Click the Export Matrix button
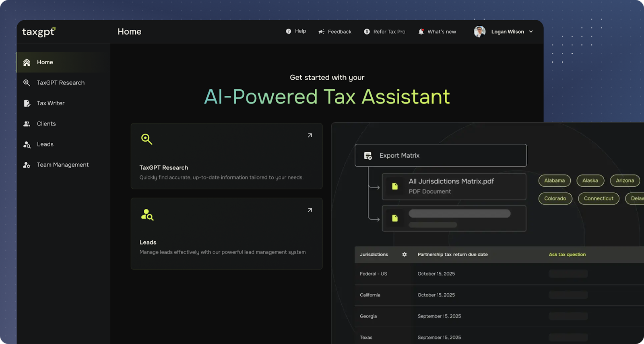Screen dimensions: 644x344 coord(441,155)
